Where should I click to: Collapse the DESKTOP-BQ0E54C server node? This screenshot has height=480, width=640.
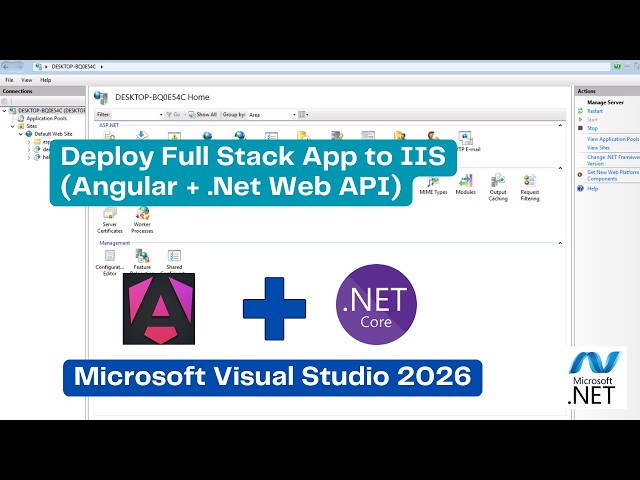(4, 111)
